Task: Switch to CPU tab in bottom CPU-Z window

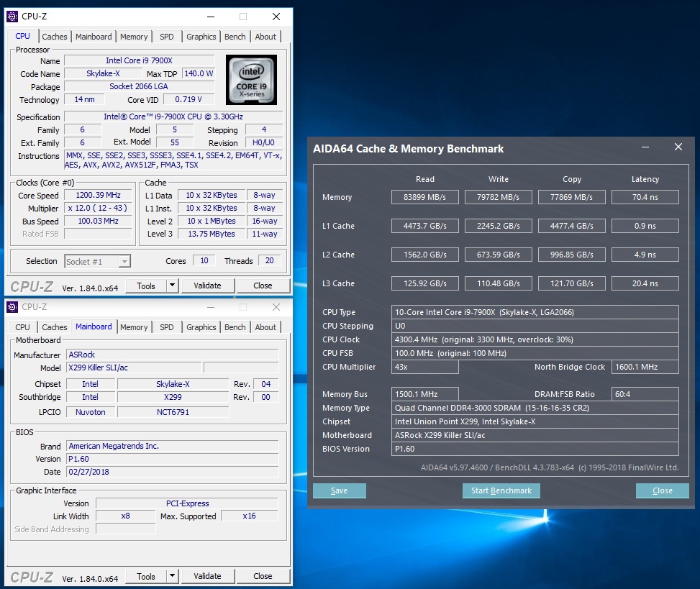Action: point(23,327)
